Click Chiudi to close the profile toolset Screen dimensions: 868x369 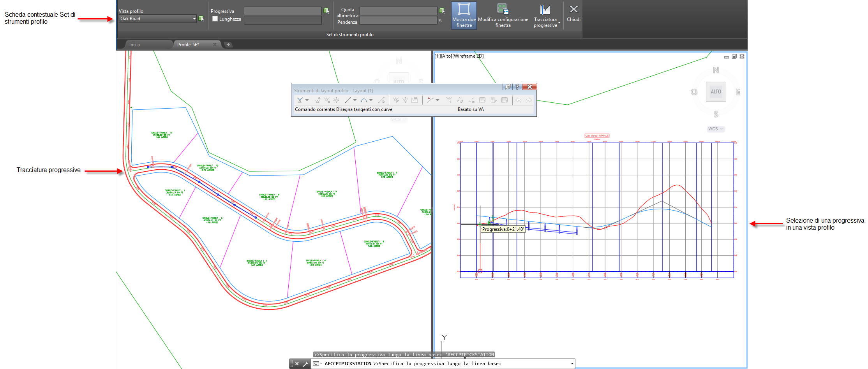[x=573, y=13]
